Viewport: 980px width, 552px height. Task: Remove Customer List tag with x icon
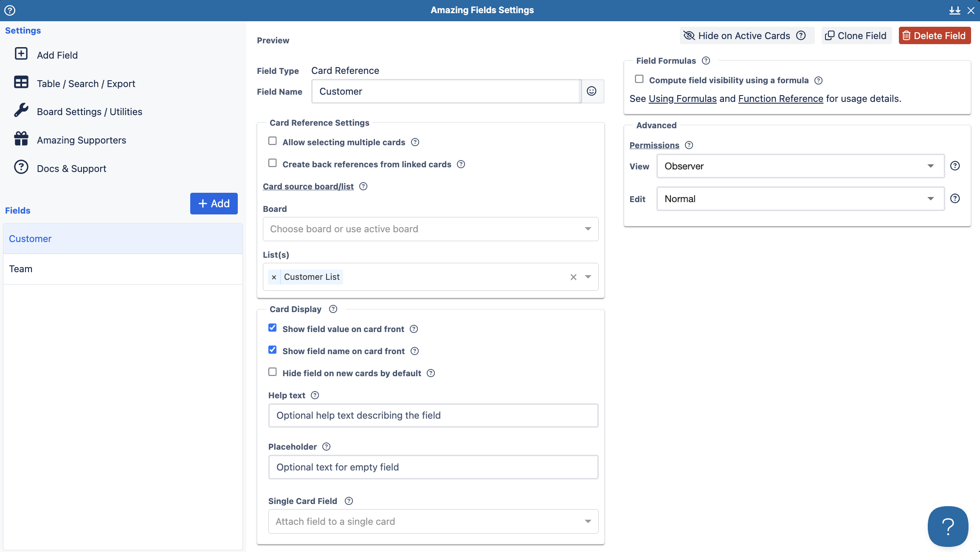[274, 277]
